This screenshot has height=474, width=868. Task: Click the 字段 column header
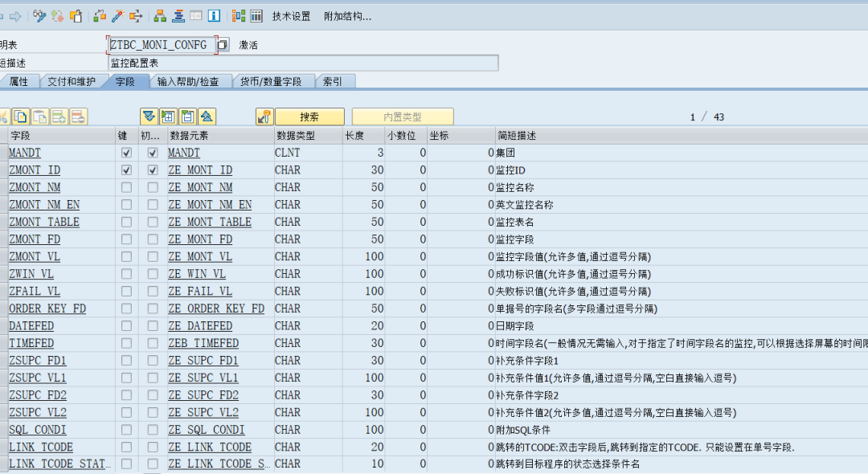[62, 136]
